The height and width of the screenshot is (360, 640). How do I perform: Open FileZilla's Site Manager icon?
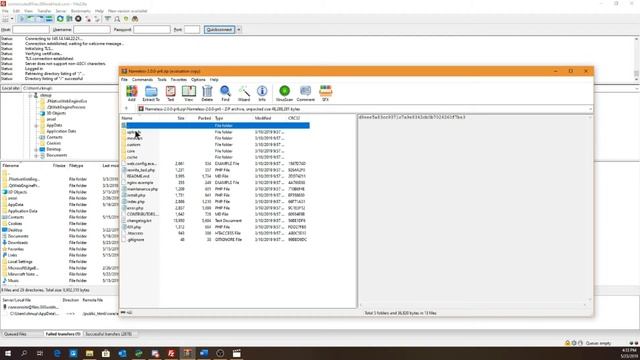pyautogui.click(x=5, y=19)
